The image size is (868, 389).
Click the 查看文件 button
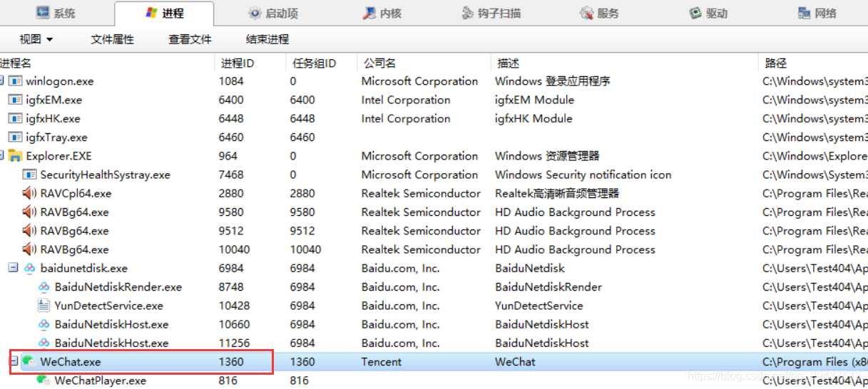click(190, 39)
